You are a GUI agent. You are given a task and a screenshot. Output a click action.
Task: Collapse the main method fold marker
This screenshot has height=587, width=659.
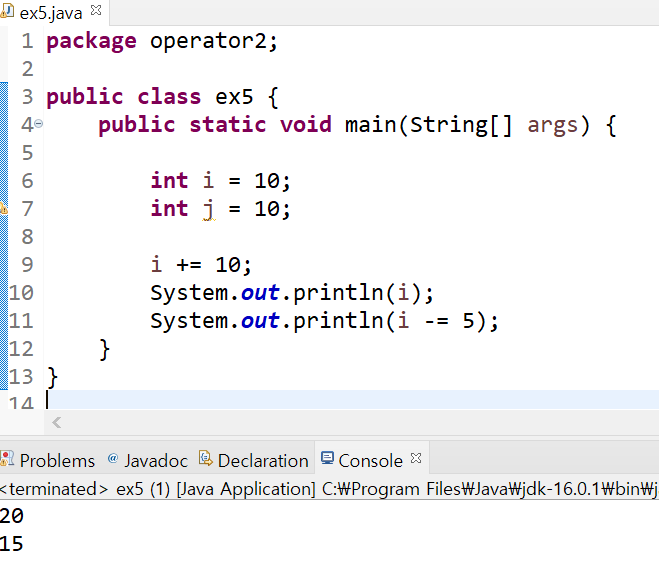[x=39, y=124]
